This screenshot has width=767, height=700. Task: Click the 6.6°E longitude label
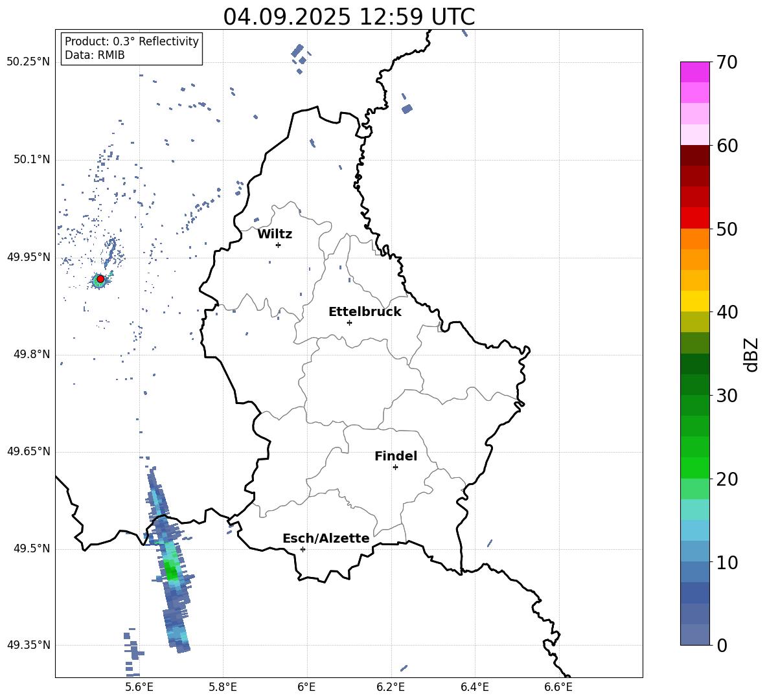tap(558, 687)
